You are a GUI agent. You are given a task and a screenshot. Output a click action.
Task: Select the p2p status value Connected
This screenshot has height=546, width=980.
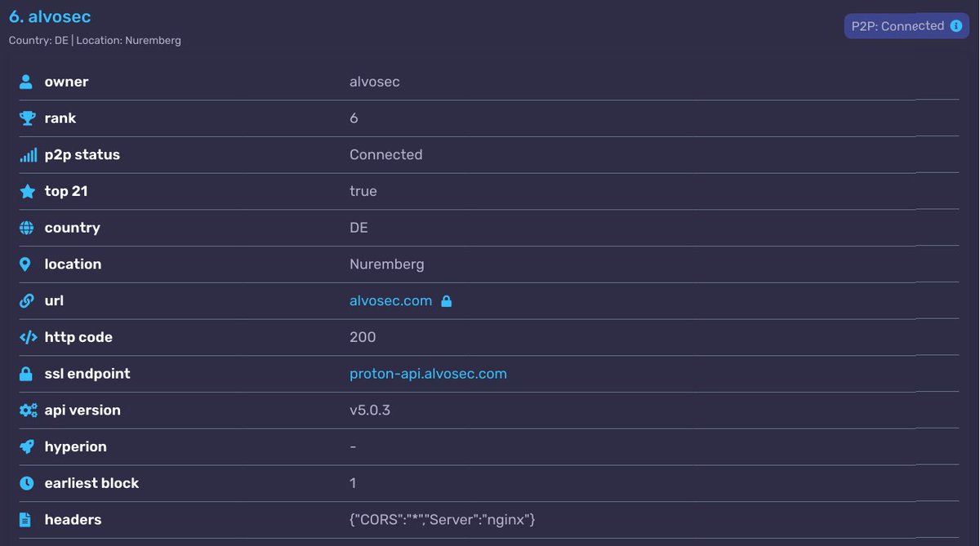tap(385, 155)
